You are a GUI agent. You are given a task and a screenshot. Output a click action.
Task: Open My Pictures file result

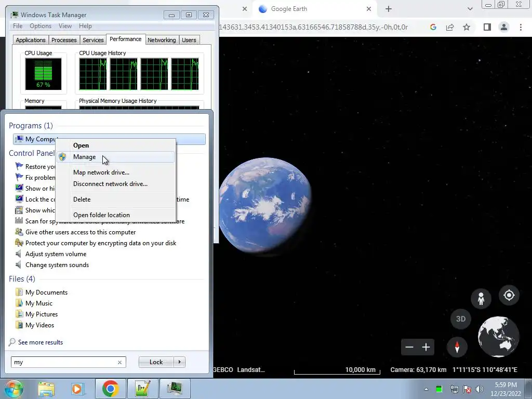click(42, 314)
